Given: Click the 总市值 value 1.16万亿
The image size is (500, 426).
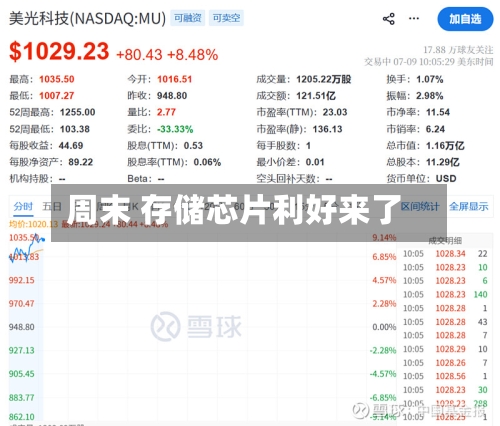Looking at the screenshot, I should pyautogui.click(x=445, y=146).
